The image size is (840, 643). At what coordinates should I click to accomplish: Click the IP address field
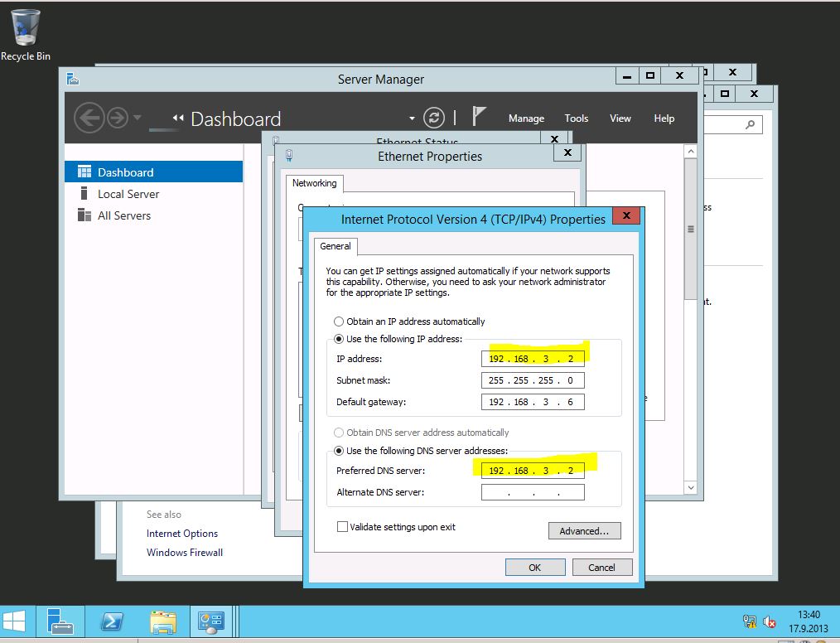click(x=533, y=359)
